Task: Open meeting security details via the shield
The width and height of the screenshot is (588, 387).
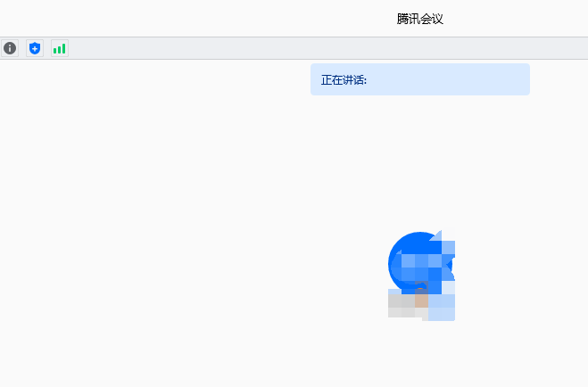Action: coord(35,48)
